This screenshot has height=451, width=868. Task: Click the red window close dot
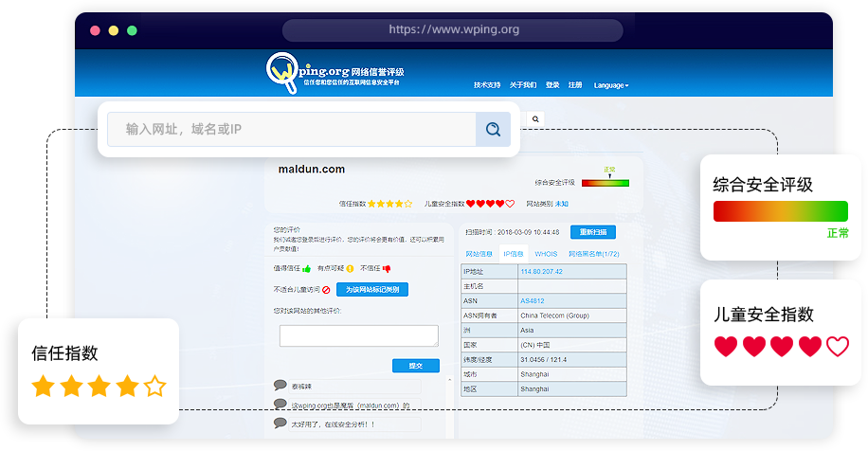(x=95, y=30)
